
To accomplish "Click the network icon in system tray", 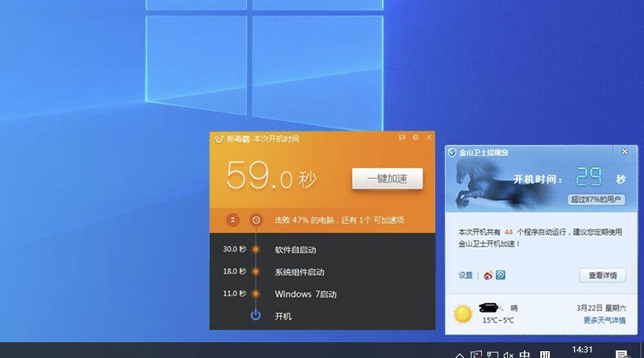I will pos(492,355).
